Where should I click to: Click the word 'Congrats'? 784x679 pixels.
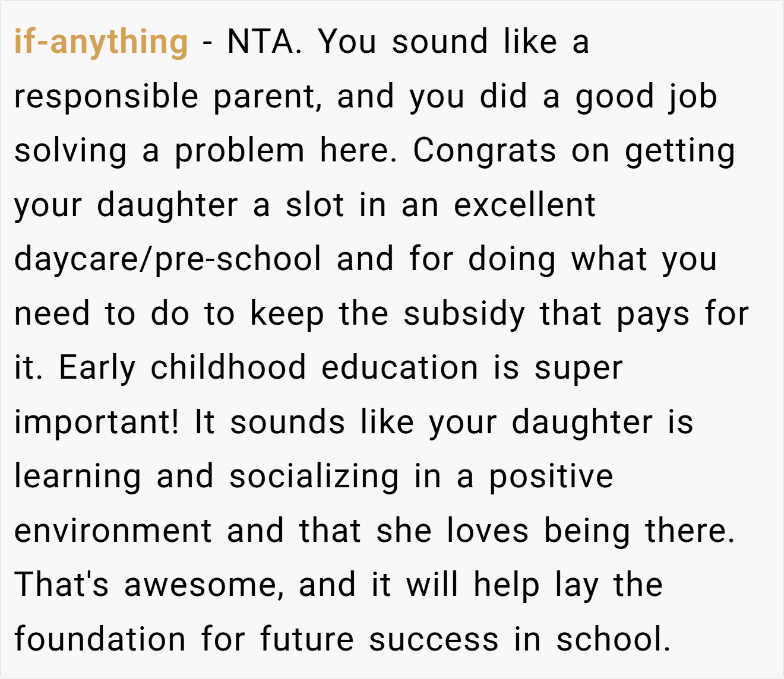pos(485,151)
